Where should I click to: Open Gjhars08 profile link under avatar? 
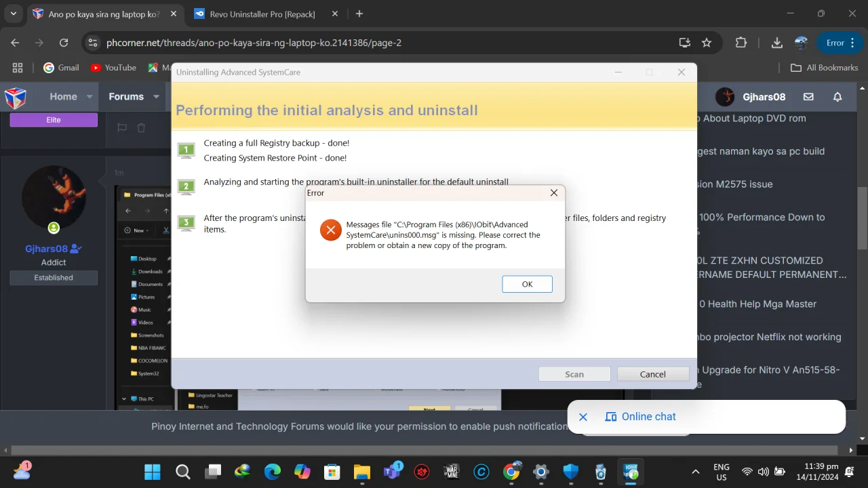coord(47,249)
